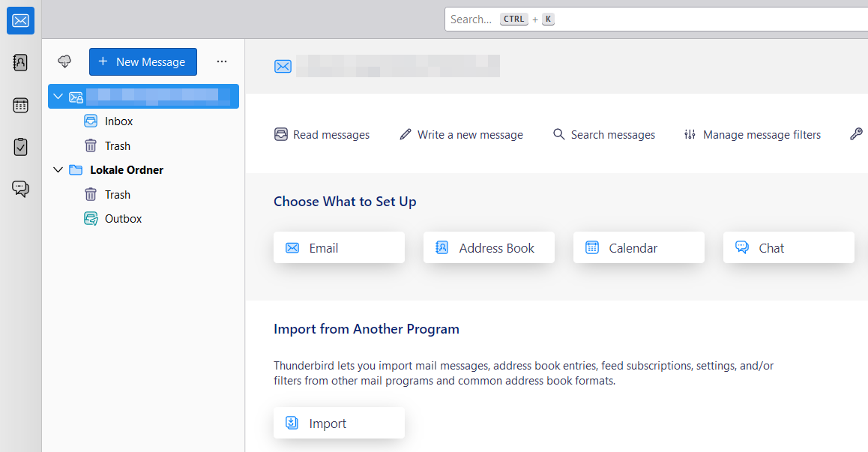This screenshot has height=452, width=868.
Task: Switch to the Calendar space icon
Action: pos(21,105)
